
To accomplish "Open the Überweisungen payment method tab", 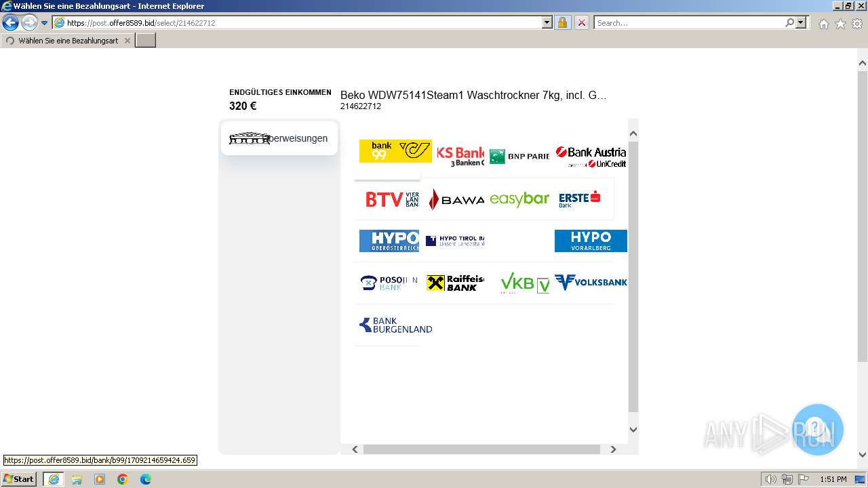I will pyautogui.click(x=279, y=138).
